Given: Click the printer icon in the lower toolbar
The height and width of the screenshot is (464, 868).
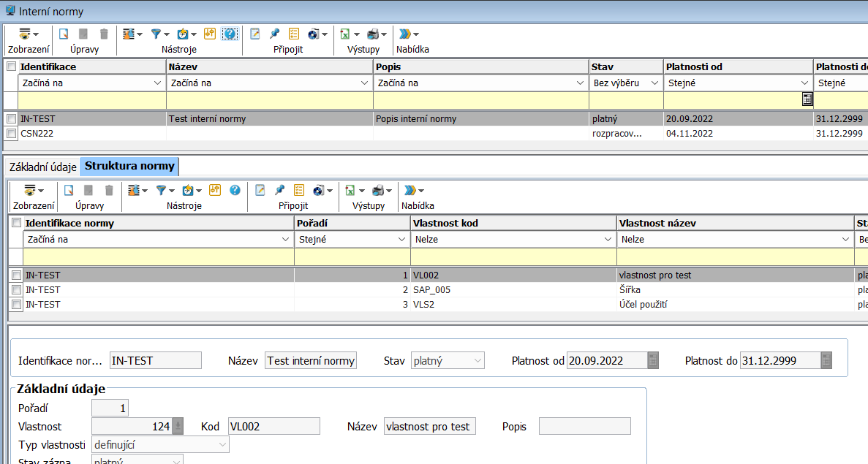Looking at the screenshot, I should pos(378,190).
